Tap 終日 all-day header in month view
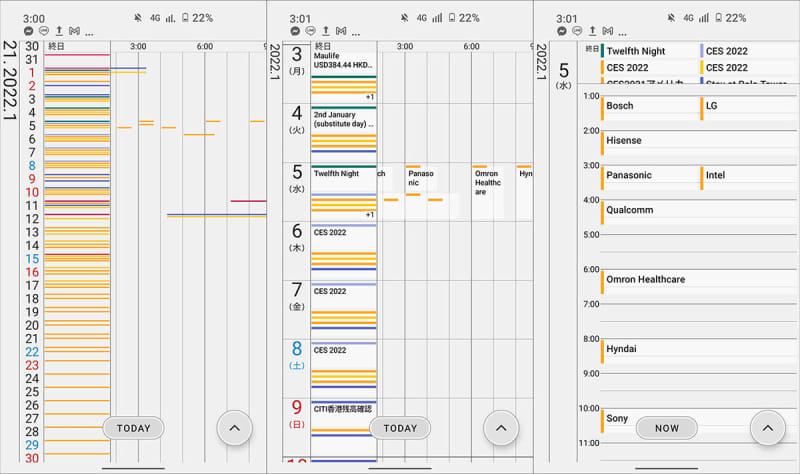This screenshot has width=800, height=474. point(56,46)
